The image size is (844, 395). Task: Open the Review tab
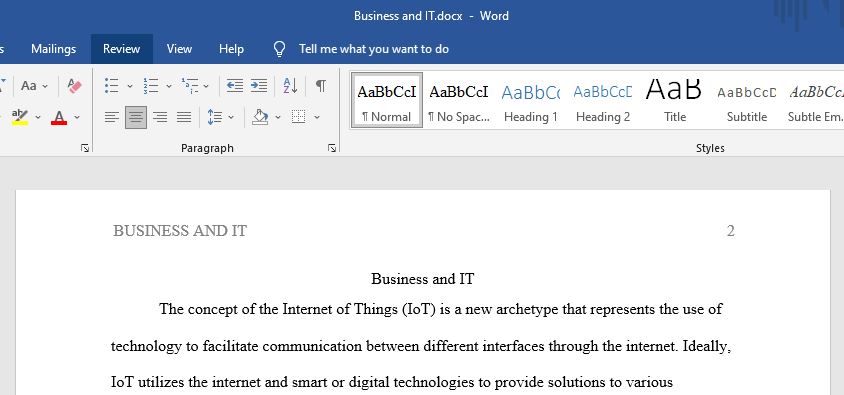tap(122, 49)
